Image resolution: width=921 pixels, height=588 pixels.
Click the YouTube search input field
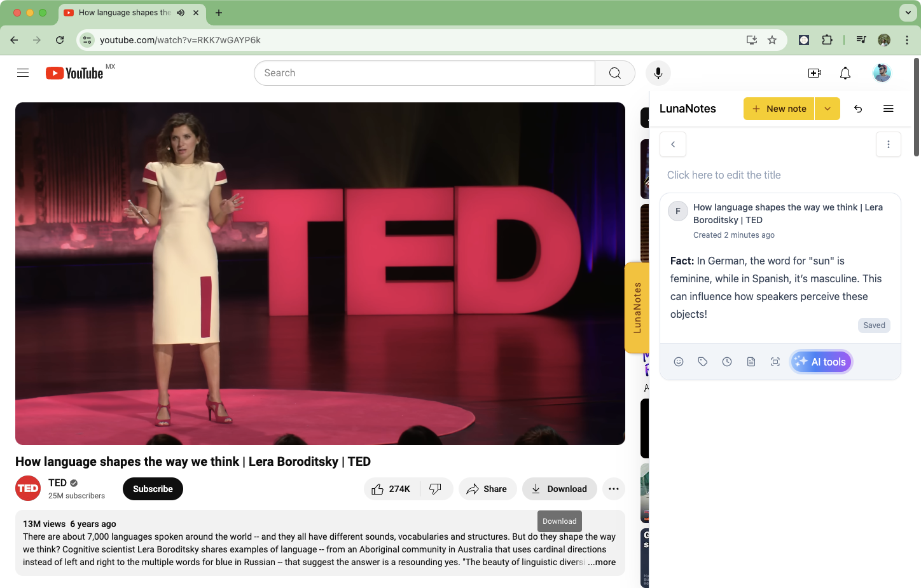pyautogui.click(x=424, y=73)
